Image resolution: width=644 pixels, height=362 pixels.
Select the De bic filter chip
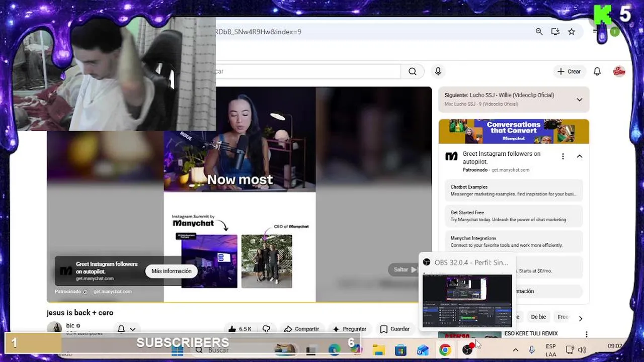coord(538,317)
